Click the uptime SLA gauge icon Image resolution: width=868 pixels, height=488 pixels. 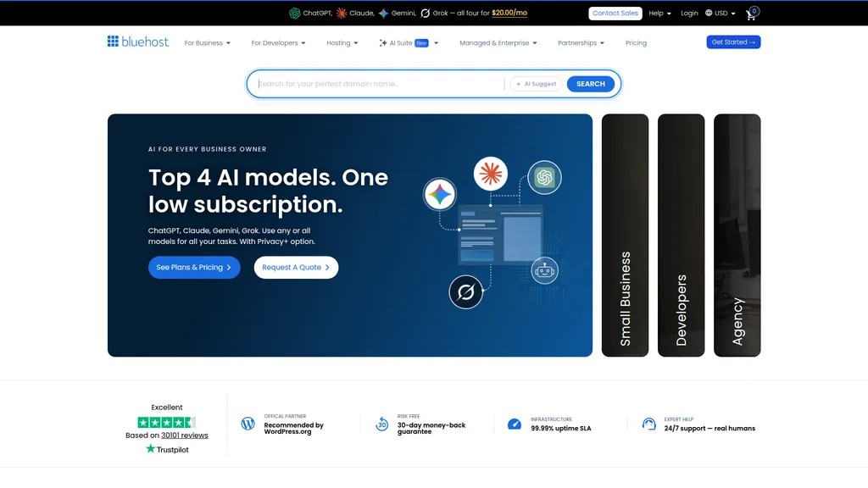515,424
